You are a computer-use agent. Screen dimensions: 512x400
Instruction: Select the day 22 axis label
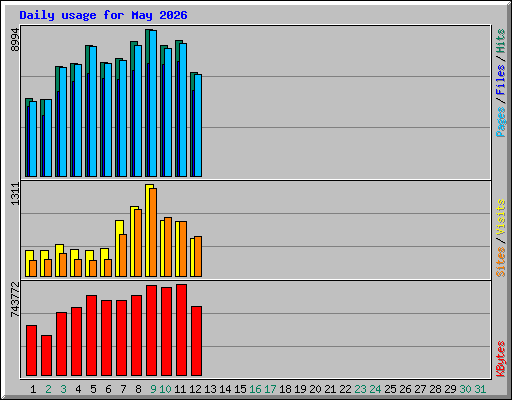click(x=345, y=389)
